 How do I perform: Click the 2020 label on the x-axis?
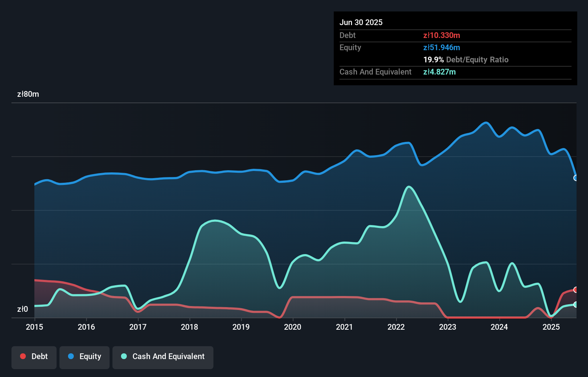(293, 327)
